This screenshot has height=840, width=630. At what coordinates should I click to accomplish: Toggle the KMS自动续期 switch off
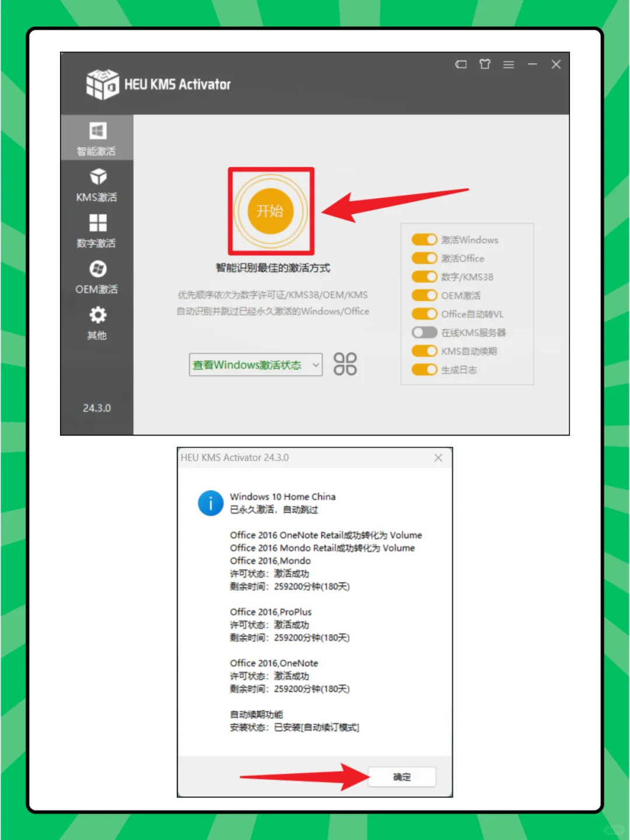tap(424, 351)
